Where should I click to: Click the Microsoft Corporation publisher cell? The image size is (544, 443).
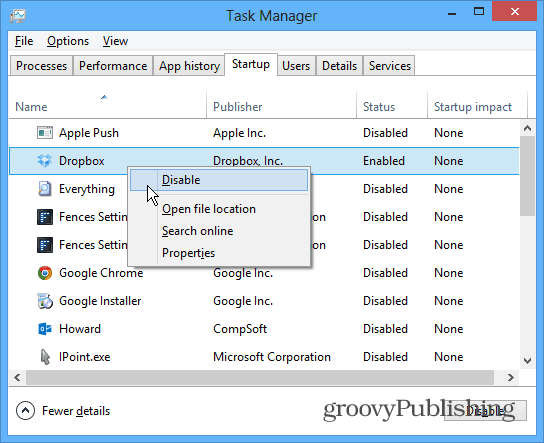coord(272,357)
